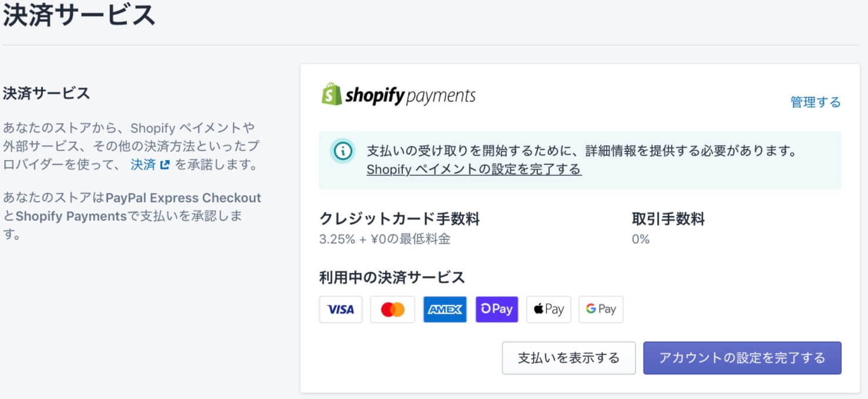Click the 取引手数料 heading
The height and width of the screenshot is (399, 868).
point(668,219)
